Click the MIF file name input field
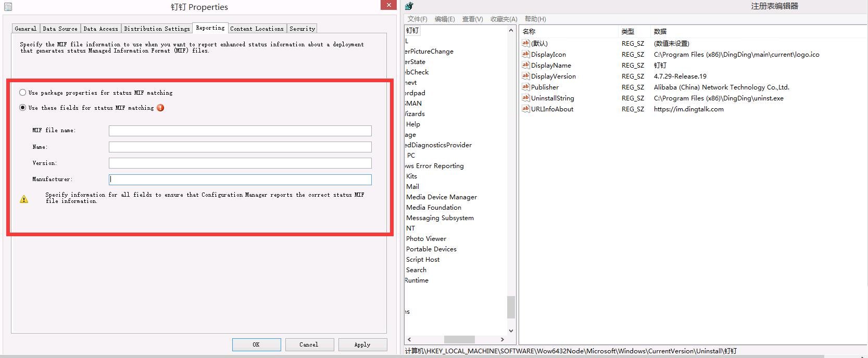Screen dimensions: 868x358 tap(240, 131)
